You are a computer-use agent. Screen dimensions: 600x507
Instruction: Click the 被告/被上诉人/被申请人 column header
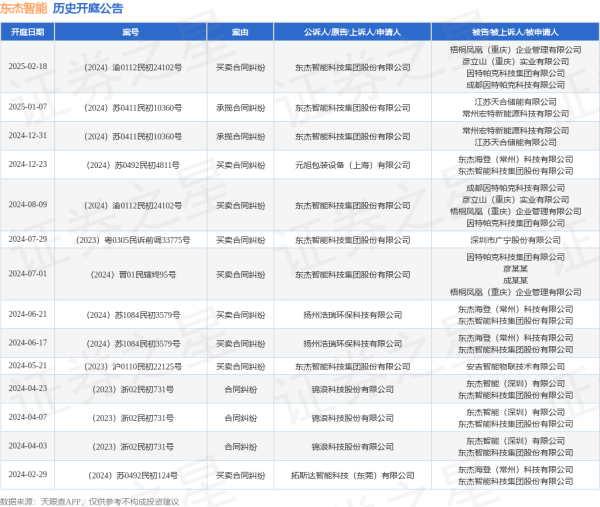pos(515,32)
